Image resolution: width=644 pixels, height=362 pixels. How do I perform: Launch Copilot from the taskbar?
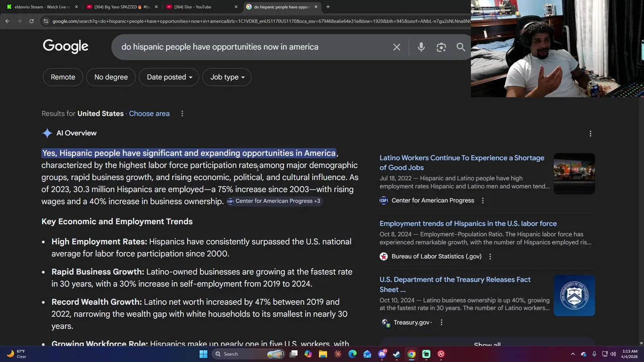pos(308,354)
